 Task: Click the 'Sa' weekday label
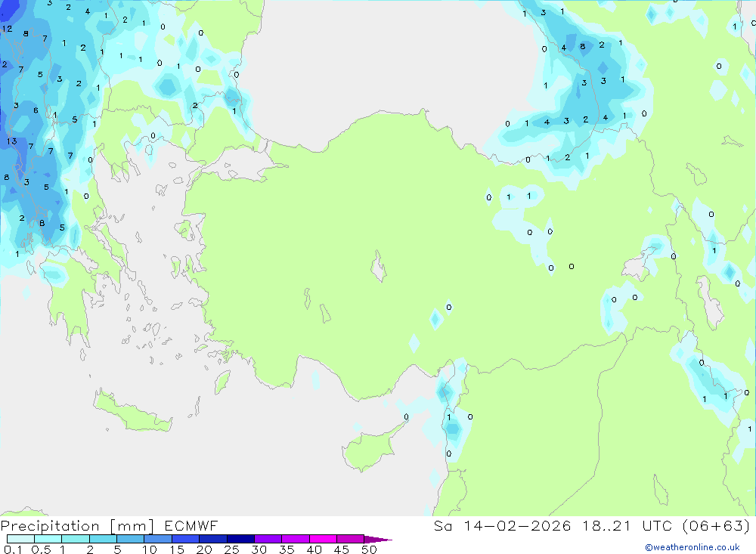[442, 525]
